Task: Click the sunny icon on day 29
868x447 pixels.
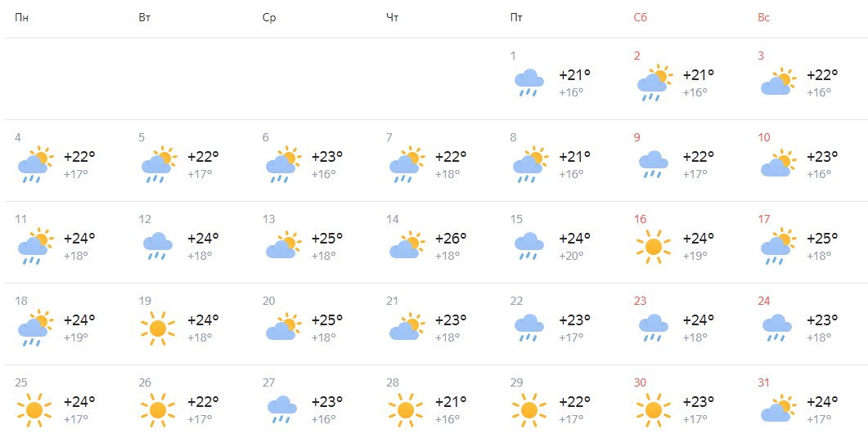Action: [x=529, y=410]
